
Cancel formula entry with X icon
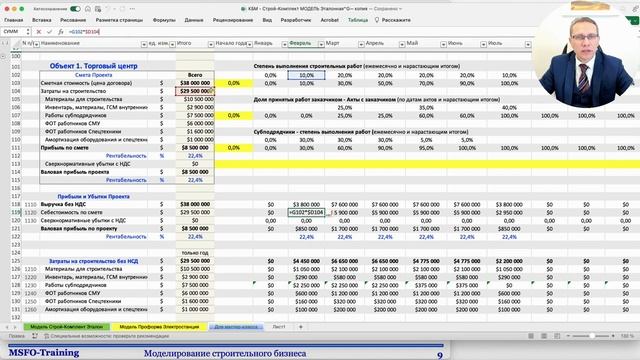[x=39, y=31]
